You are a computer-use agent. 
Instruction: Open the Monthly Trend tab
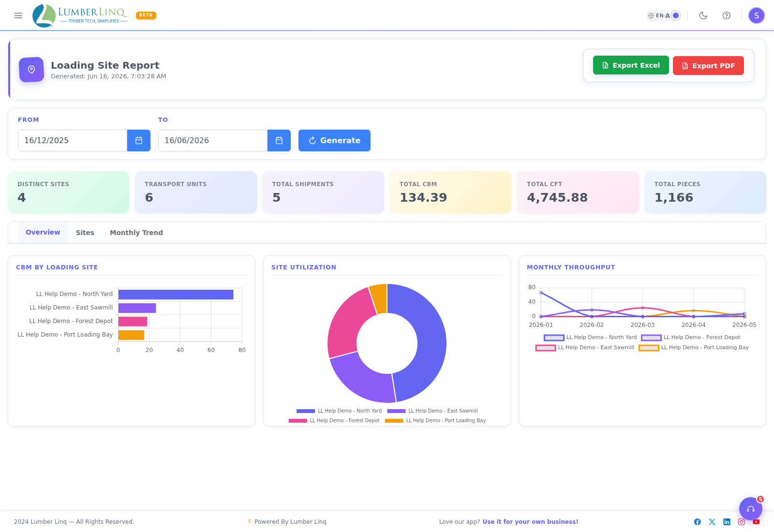[x=136, y=233]
